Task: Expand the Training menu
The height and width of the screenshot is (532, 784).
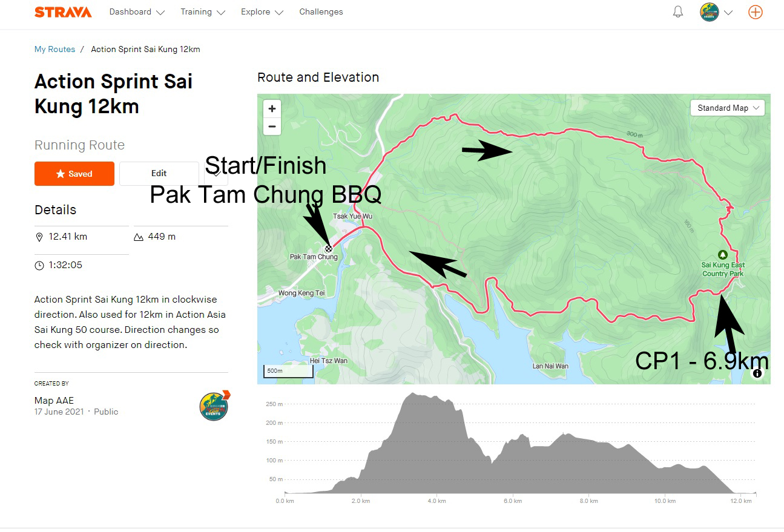Action: click(203, 12)
